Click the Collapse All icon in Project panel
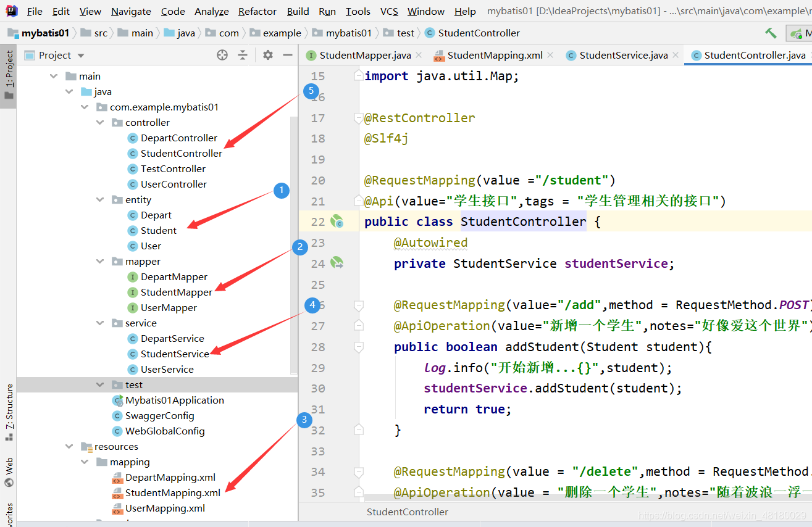The height and width of the screenshot is (527, 812). [x=243, y=55]
